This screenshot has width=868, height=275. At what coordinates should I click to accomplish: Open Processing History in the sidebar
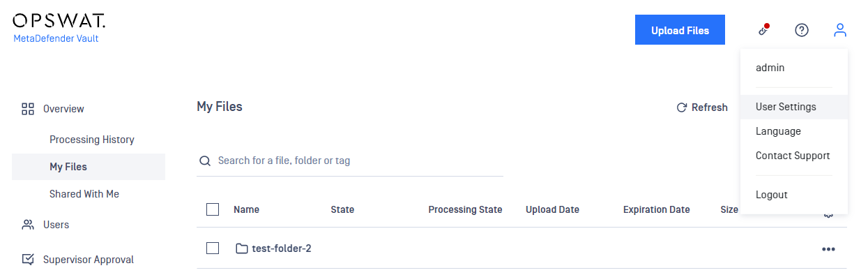click(x=92, y=140)
